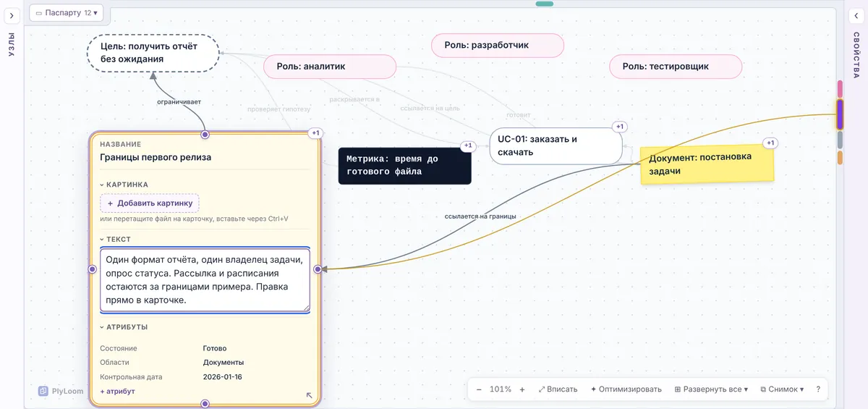The width and height of the screenshot is (868, 409).
Task: Click the date value 2026-01-16
Action: (223, 376)
